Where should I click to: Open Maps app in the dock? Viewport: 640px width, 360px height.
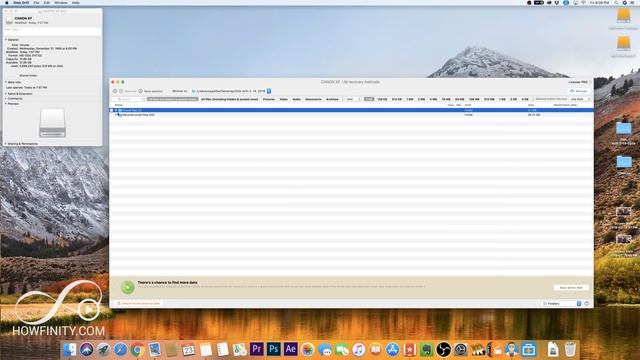(240, 350)
